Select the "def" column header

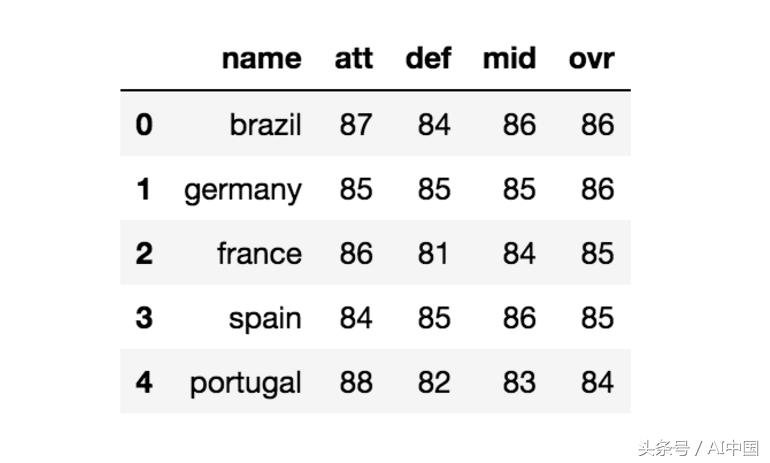click(x=428, y=58)
